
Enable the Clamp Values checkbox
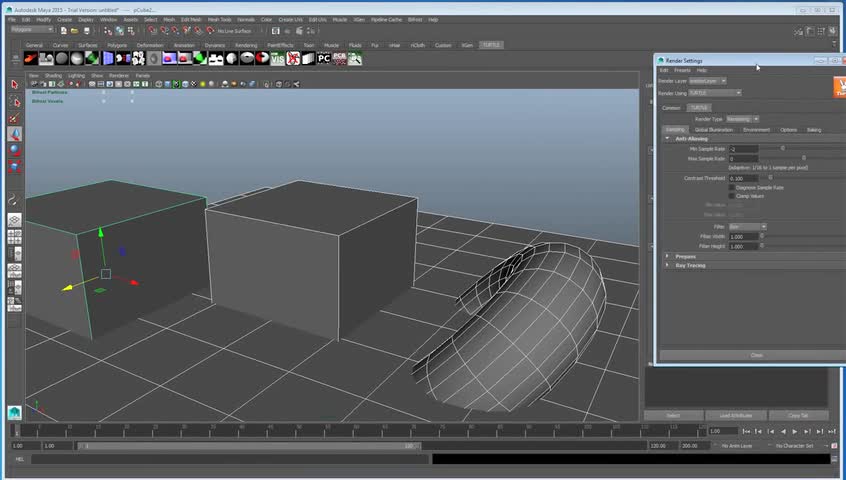click(732, 196)
